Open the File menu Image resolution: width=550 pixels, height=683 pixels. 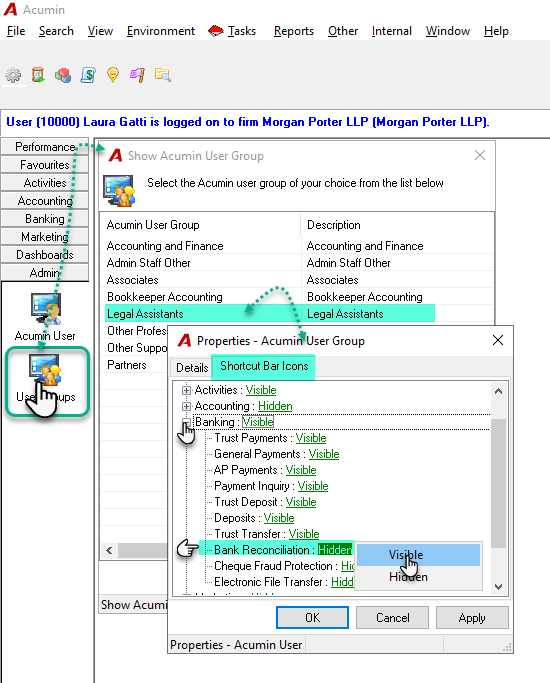(16, 31)
